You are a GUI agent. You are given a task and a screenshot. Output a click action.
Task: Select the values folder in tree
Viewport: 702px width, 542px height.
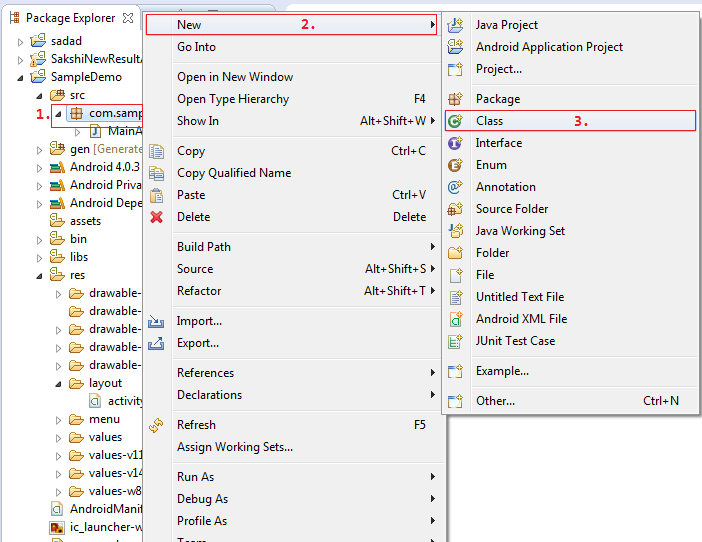click(x=105, y=437)
